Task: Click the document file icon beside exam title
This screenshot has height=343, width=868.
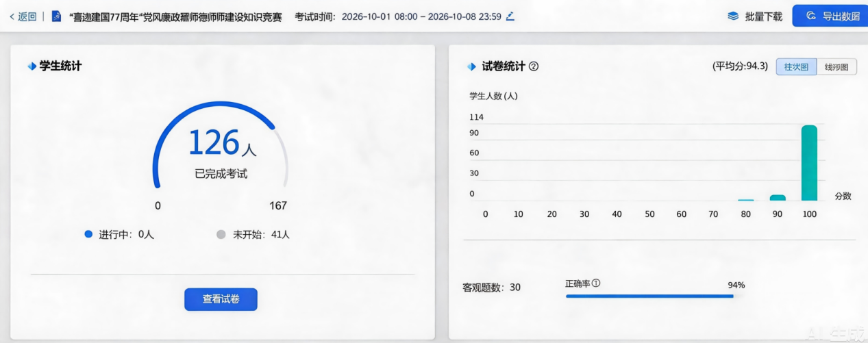Action: (x=56, y=16)
